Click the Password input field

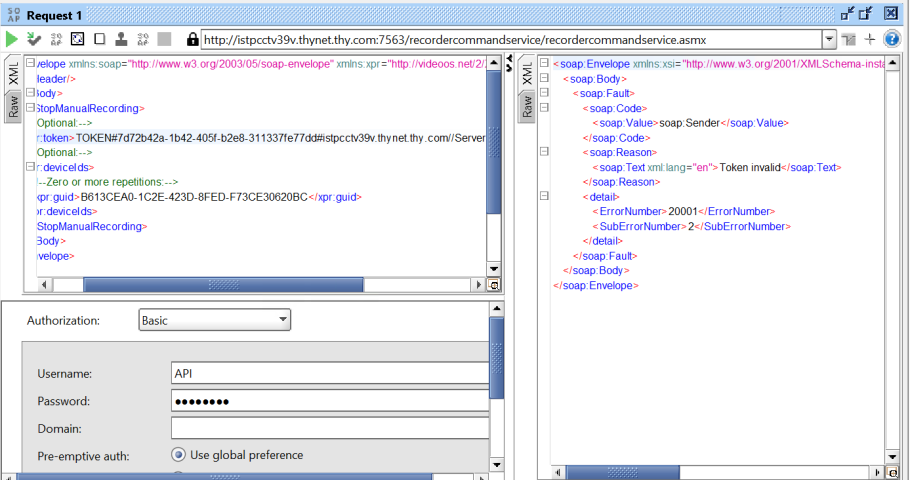(330, 401)
